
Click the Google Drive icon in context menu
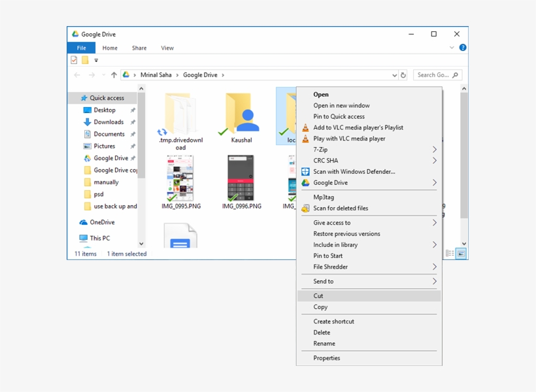point(305,183)
